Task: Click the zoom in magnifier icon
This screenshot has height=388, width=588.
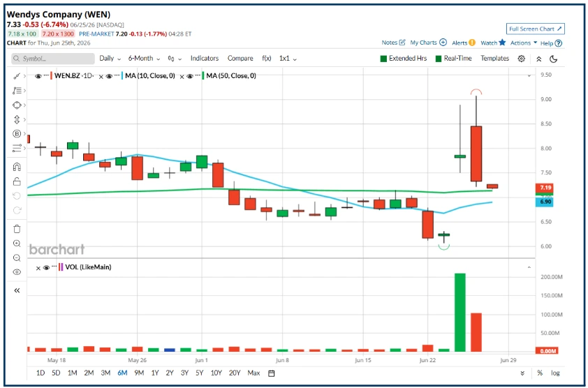Action: 17,244
